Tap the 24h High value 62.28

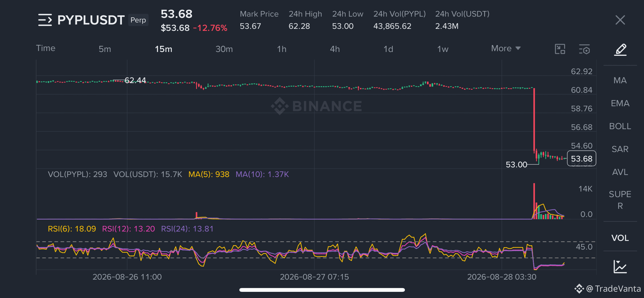coord(299,26)
